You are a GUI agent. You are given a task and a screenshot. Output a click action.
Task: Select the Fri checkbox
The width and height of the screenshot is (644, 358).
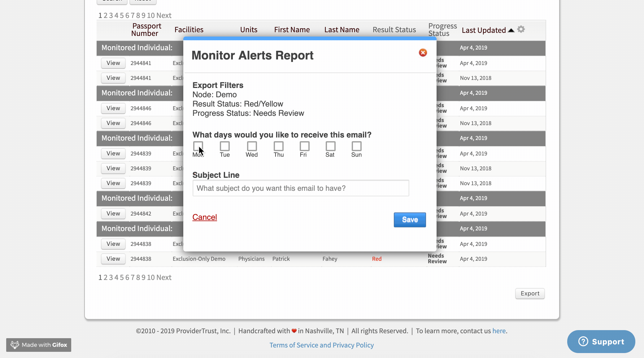coord(304,146)
